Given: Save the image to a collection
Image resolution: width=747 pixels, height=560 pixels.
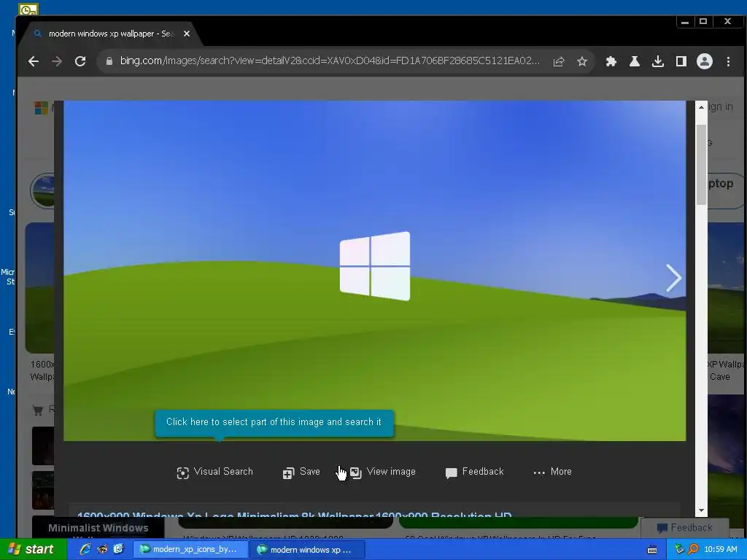Looking at the screenshot, I should click(x=301, y=472).
